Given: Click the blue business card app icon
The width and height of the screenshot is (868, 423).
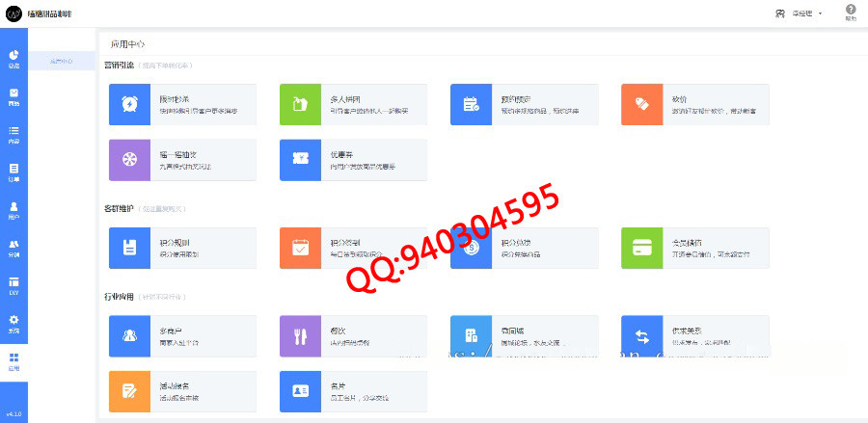Looking at the screenshot, I should 300,391.
